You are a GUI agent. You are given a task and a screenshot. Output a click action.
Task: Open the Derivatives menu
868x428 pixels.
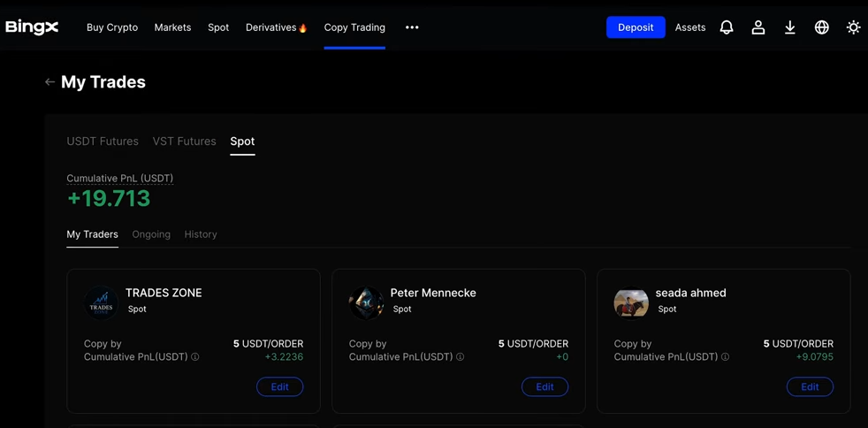point(276,27)
